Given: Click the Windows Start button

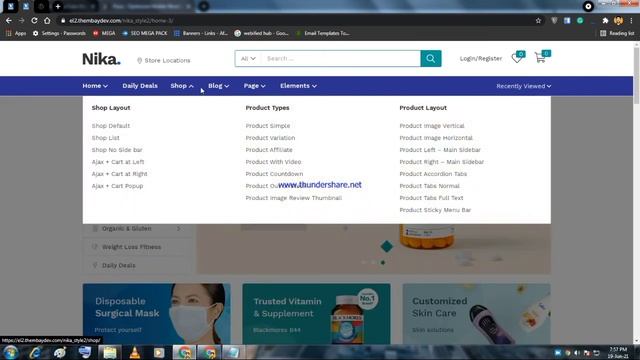Looking at the screenshot, I should pyautogui.click(x=10, y=352).
